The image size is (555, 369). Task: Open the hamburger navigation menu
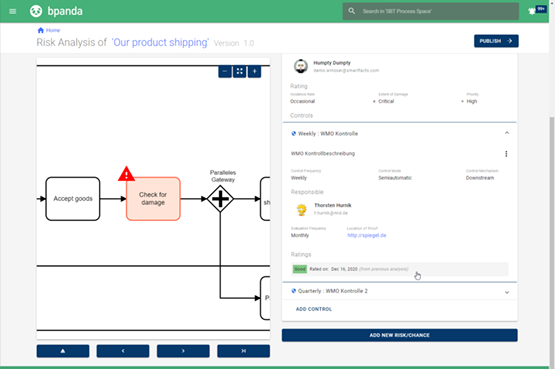tap(13, 11)
